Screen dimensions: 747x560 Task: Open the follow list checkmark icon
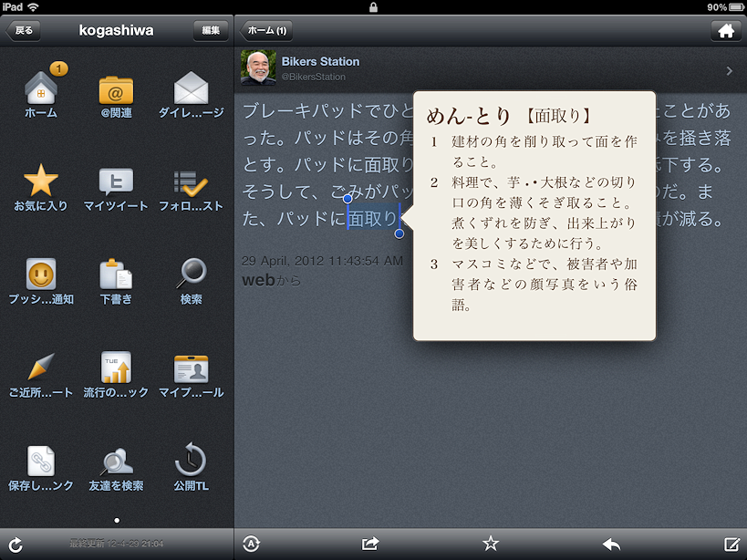(191, 183)
